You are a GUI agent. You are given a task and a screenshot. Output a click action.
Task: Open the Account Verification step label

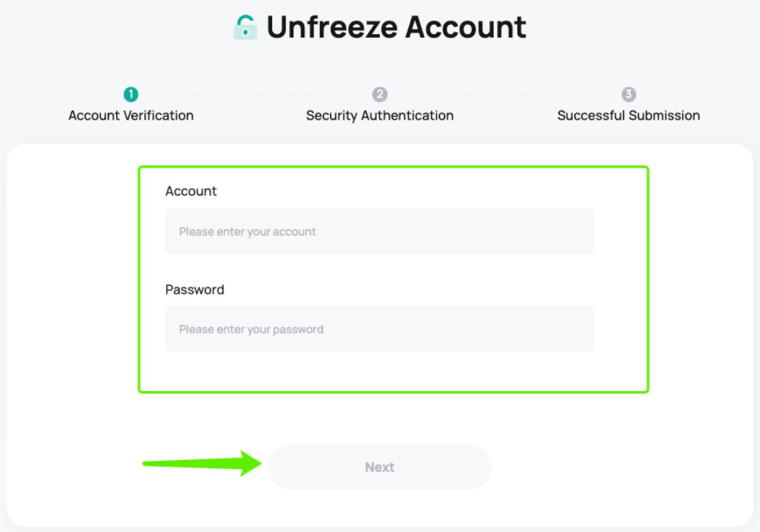(131, 115)
